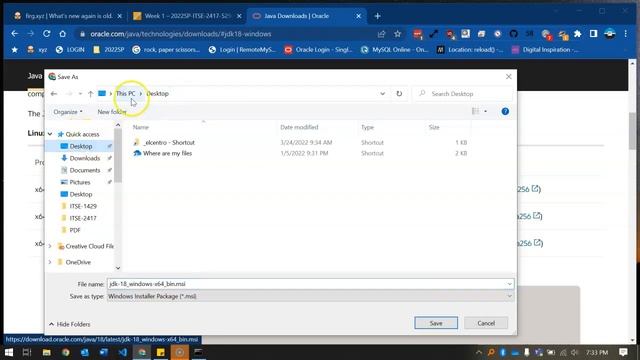This screenshot has width=640, height=360.
Task: Select highlighted Desktop under Quick access
Action: click(x=80, y=146)
